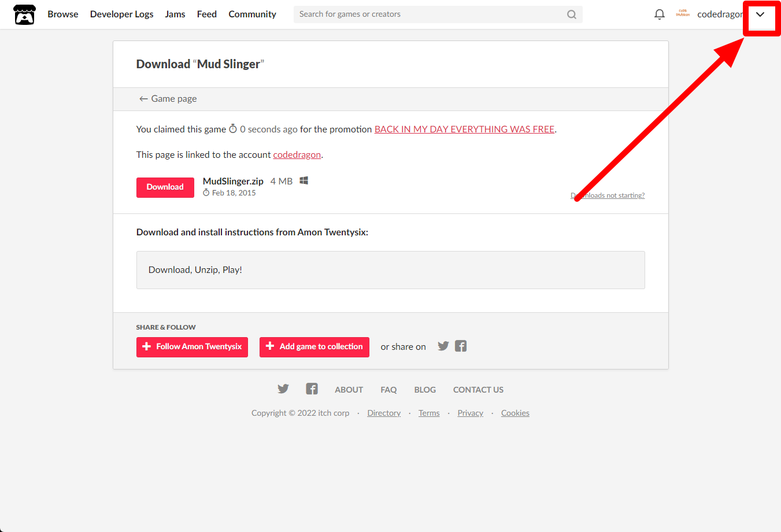Screen dimensions: 781x532
Task: Click the codedragon avatar image
Action: click(683, 14)
